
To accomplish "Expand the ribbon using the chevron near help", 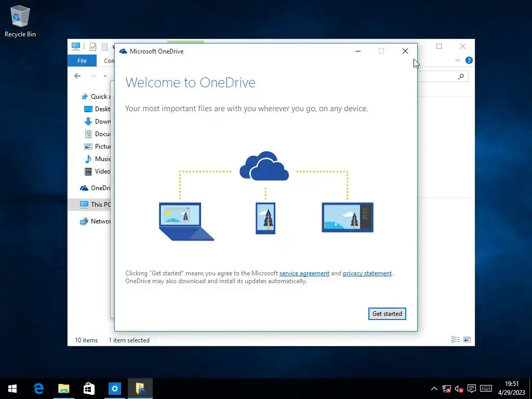I will click(457, 60).
